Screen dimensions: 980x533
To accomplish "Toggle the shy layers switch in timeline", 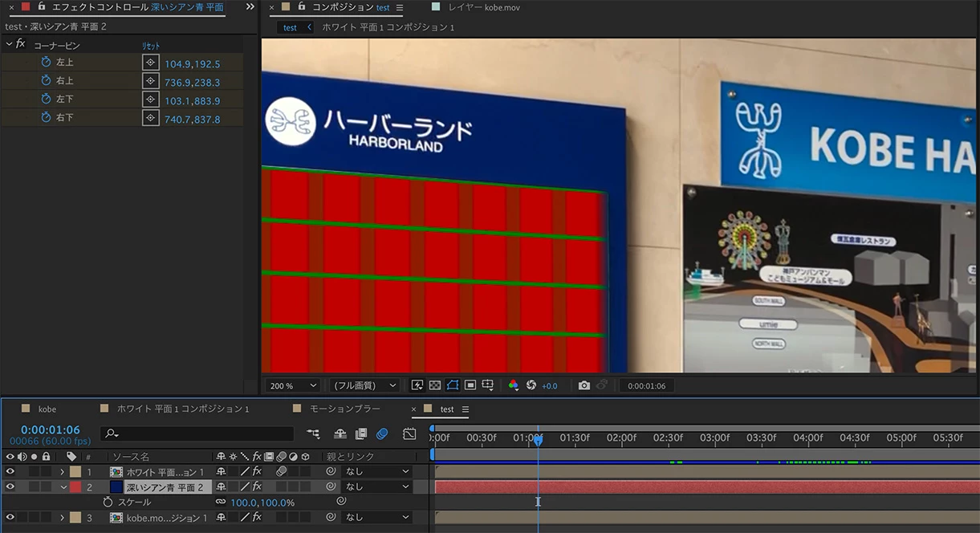I will pyautogui.click(x=340, y=433).
